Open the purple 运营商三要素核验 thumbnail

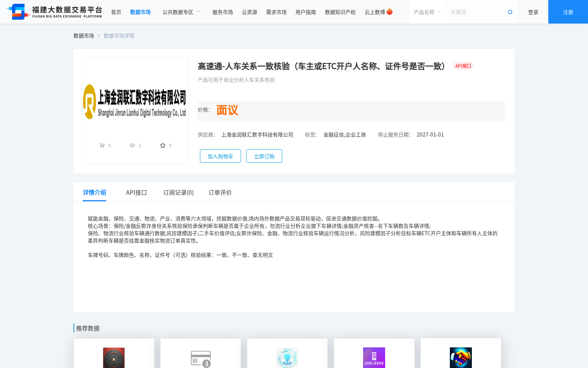point(374,358)
